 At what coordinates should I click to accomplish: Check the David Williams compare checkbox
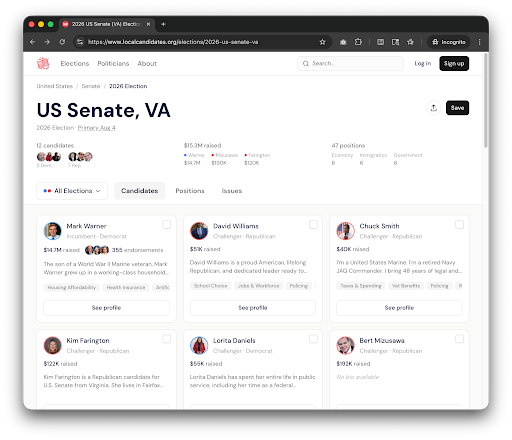click(x=313, y=225)
